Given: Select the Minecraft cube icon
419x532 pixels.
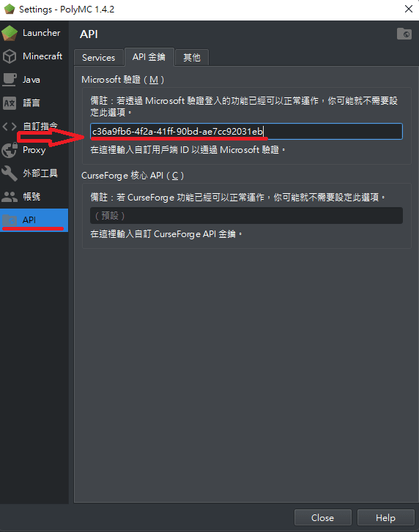Looking at the screenshot, I should coord(10,56).
